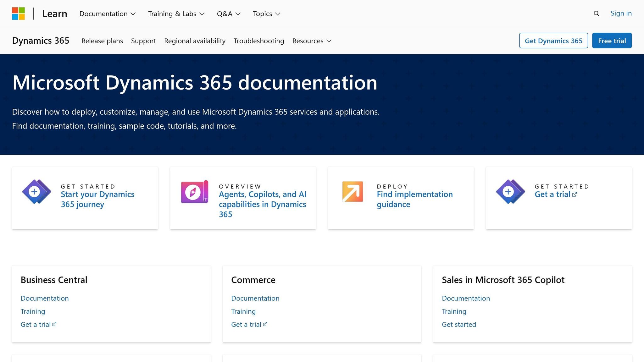644x362 pixels.
Task: Open Find implementation guidance link
Action: (x=415, y=199)
